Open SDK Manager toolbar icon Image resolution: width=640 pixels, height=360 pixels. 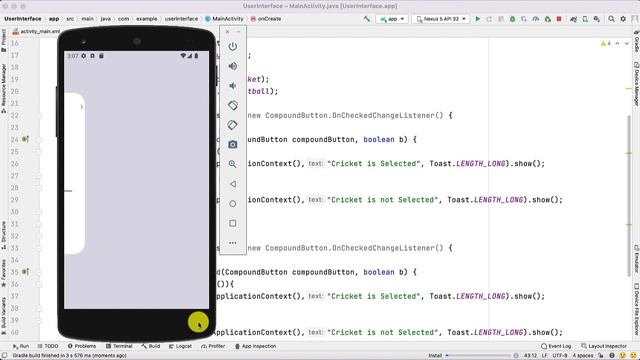[x=597, y=19]
